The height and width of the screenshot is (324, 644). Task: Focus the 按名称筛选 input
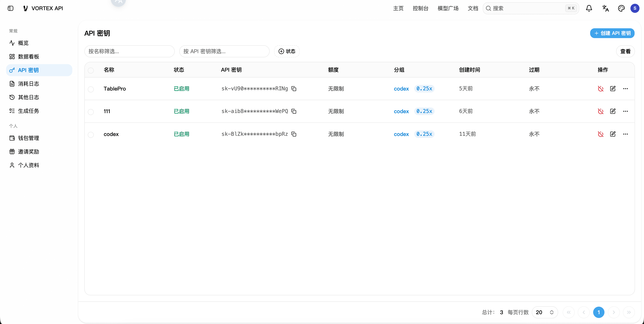129,51
